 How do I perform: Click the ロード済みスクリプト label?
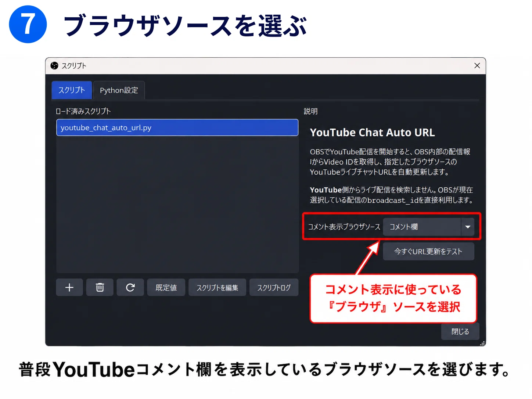click(83, 111)
